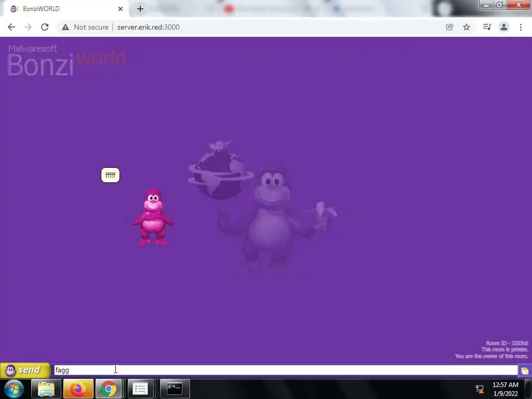Go back with the browser back arrow
Screen dimensions: 532x399
pos(11,27)
